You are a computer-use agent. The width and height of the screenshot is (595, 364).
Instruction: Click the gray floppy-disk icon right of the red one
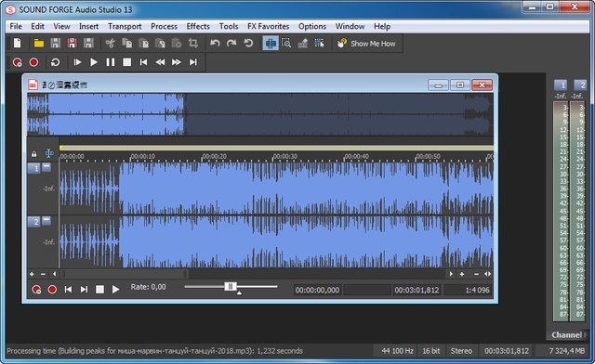coord(88,44)
